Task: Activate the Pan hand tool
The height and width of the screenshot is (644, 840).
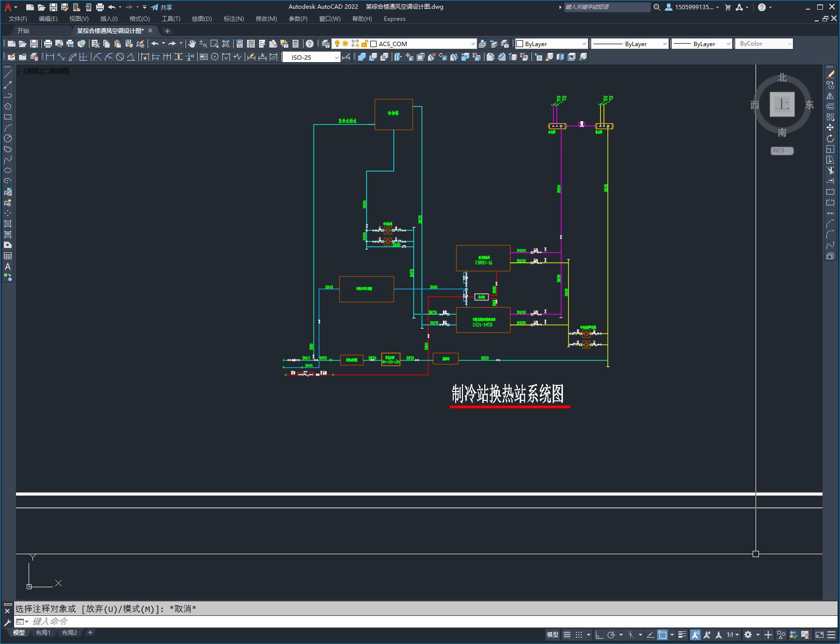Action: [192, 44]
